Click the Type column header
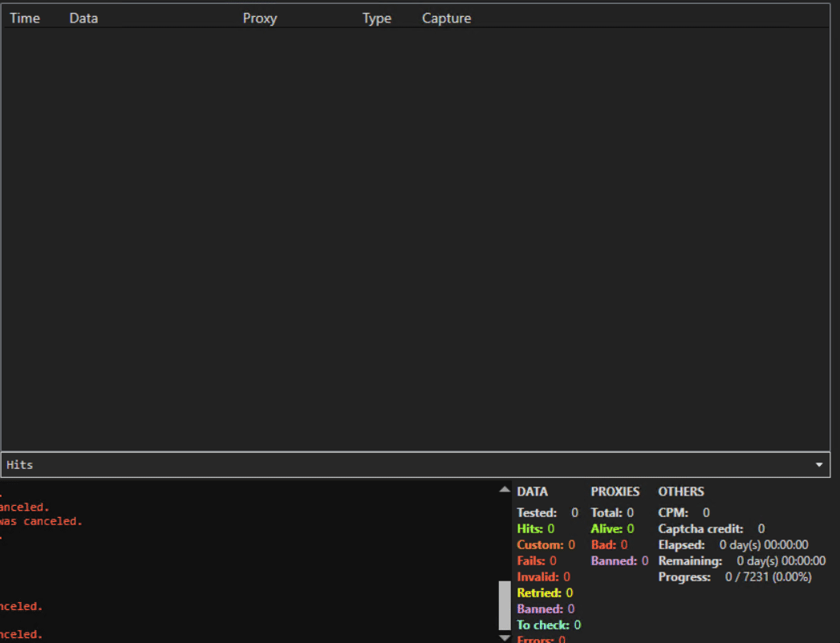Image resolution: width=840 pixels, height=643 pixels. [376, 18]
